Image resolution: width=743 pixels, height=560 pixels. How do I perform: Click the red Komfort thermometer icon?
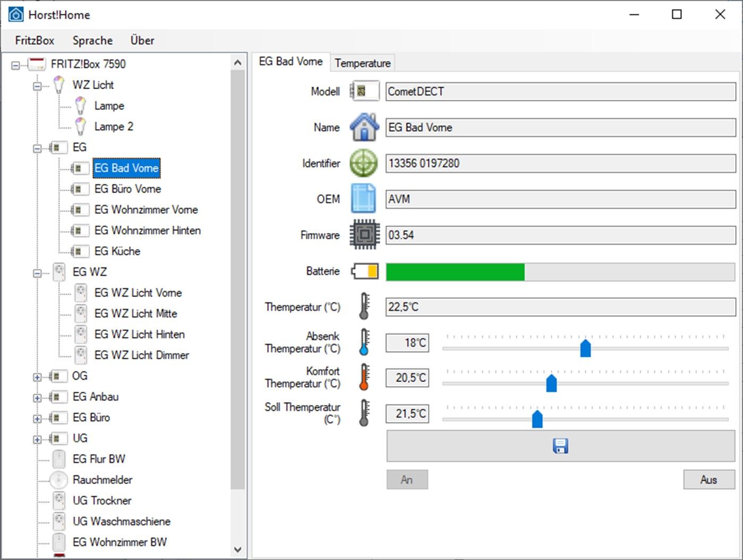[x=364, y=377]
